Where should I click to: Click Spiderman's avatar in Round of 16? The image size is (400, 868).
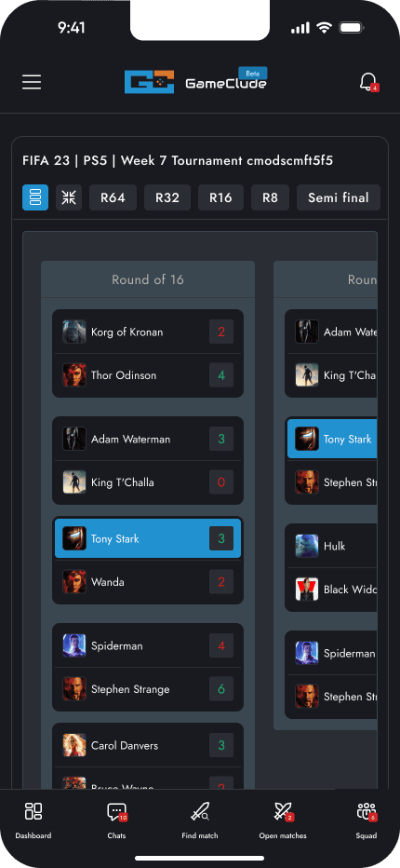point(74,645)
